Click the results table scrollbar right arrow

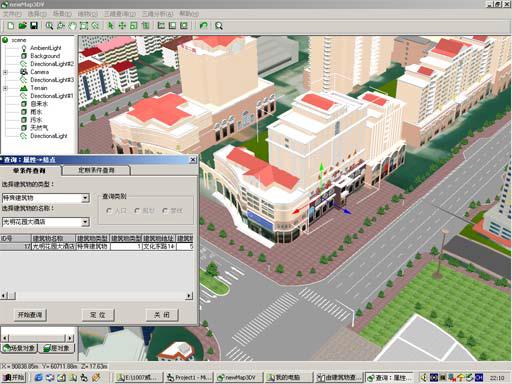pyautogui.click(x=189, y=295)
